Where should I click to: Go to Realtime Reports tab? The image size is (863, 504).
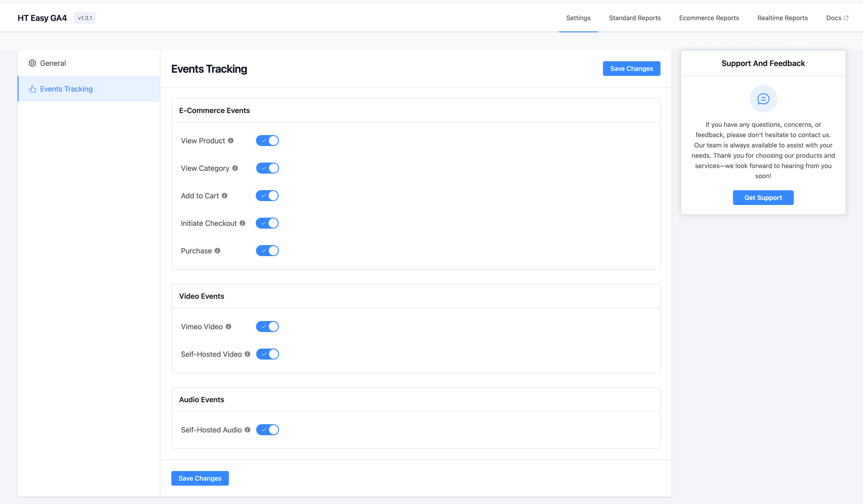click(783, 18)
